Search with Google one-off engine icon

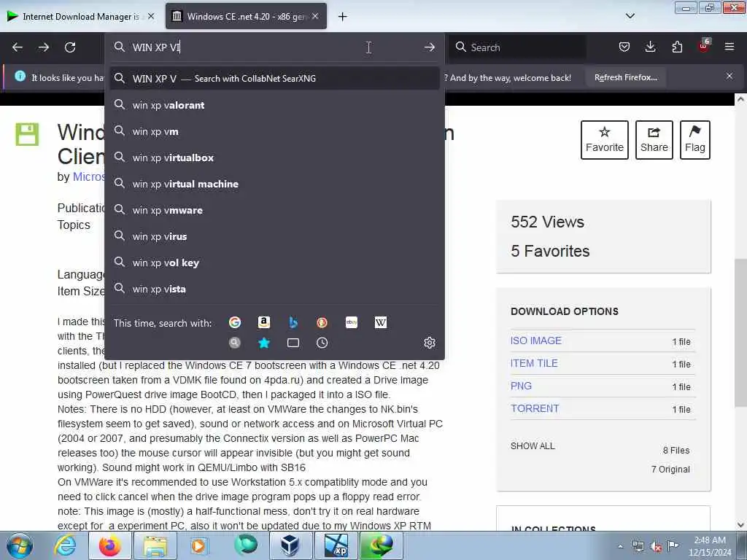[234, 322]
